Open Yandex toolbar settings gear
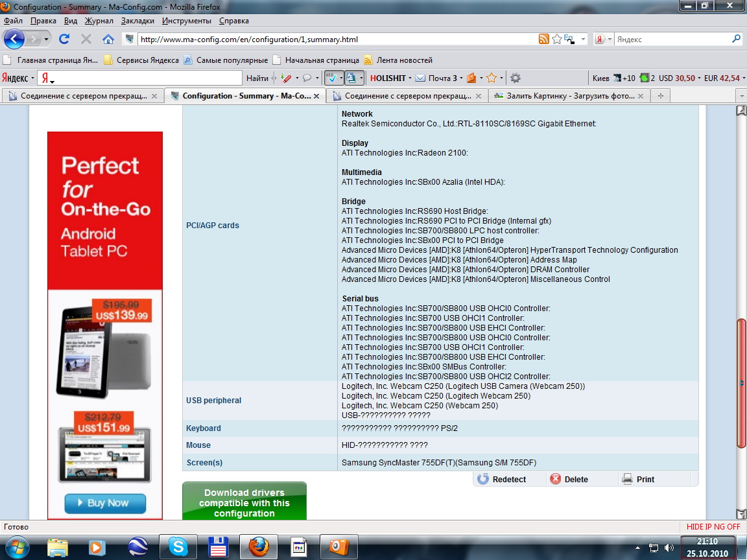 [515, 78]
